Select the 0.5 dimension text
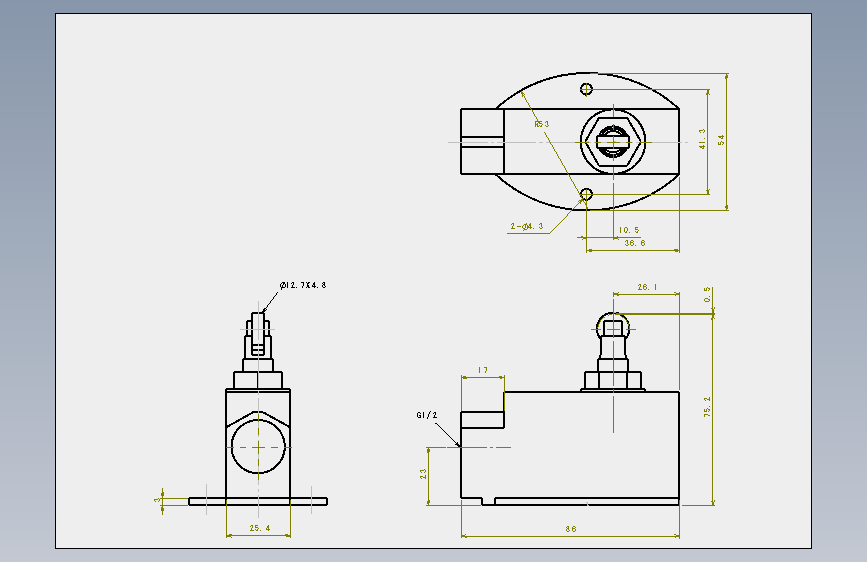The image size is (867, 562). (x=708, y=294)
